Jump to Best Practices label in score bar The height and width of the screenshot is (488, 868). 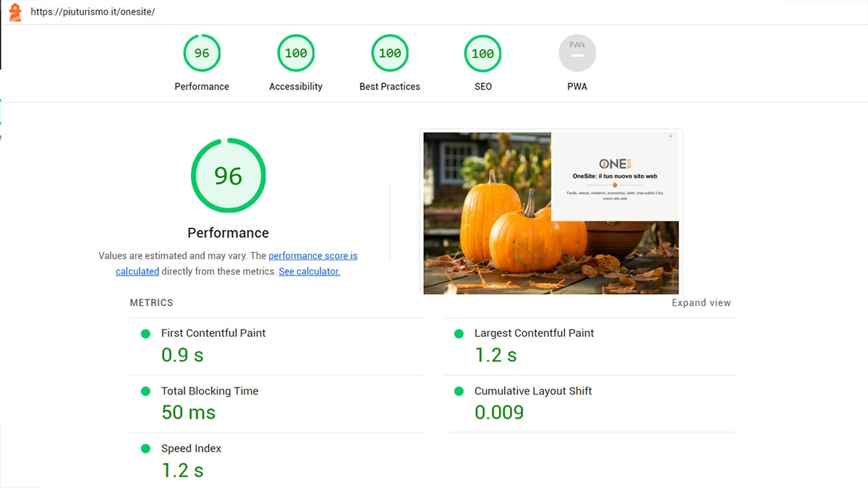(390, 87)
